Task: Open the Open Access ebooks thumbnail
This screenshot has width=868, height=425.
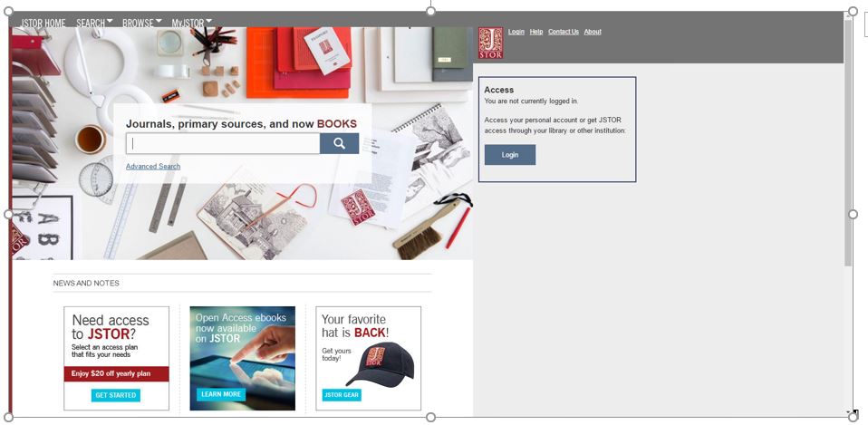Action: click(243, 359)
